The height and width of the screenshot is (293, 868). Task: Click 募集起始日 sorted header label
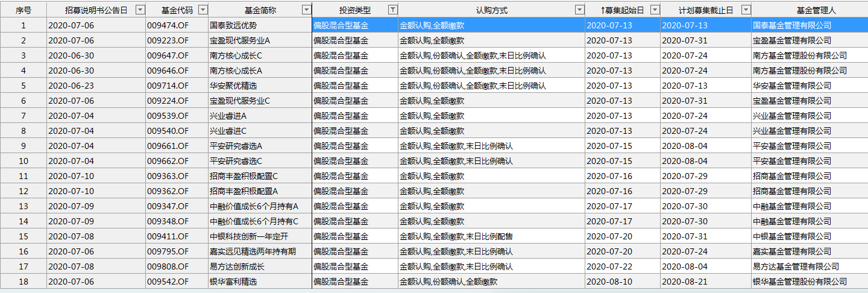623,10
